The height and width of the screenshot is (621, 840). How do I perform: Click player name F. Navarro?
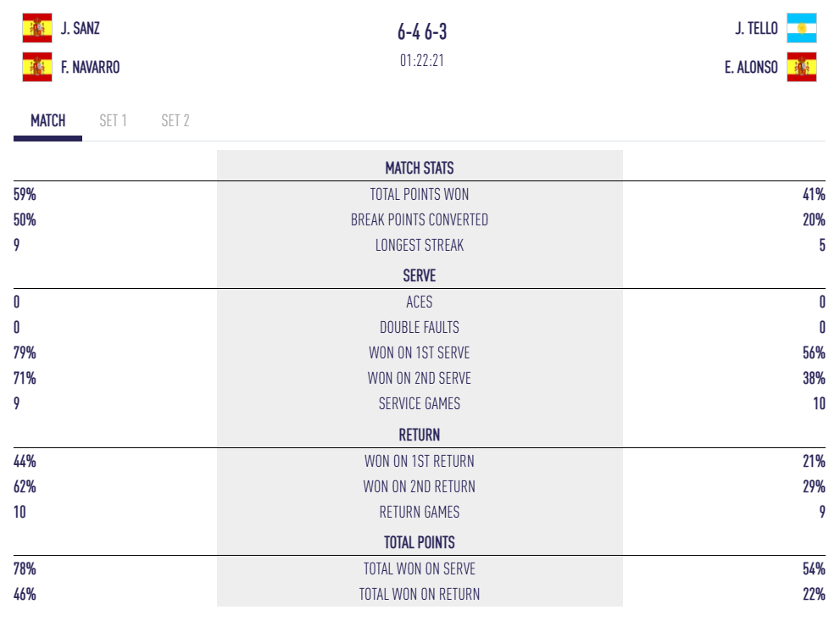(x=90, y=68)
